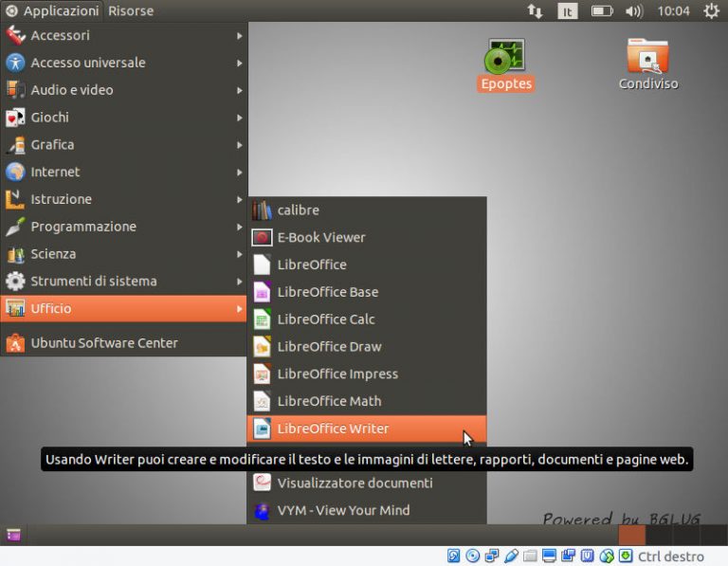Image resolution: width=728 pixels, height=566 pixels.
Task: Click the 10:04 clock
Action: pos(673,10)
